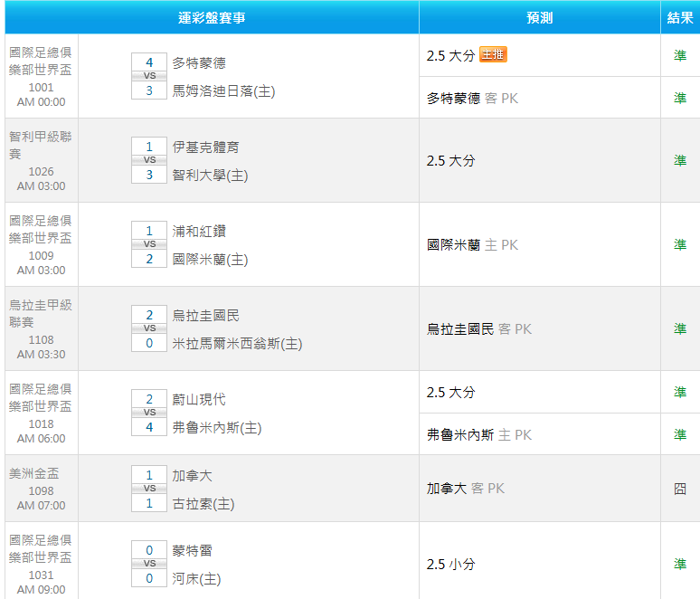Click the 河床(主) team name
The height and width of the screenshot is (599, 700).
[x=197, y=579]
